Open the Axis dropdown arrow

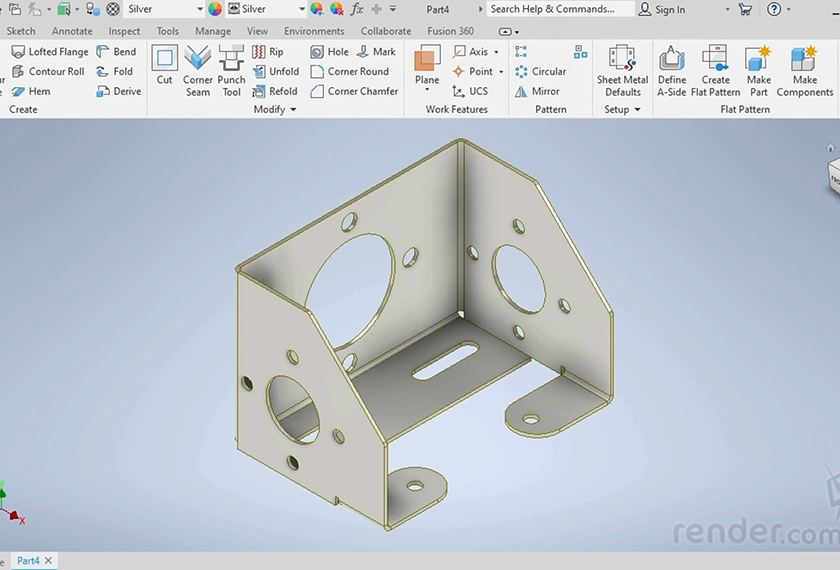(497, 52)
